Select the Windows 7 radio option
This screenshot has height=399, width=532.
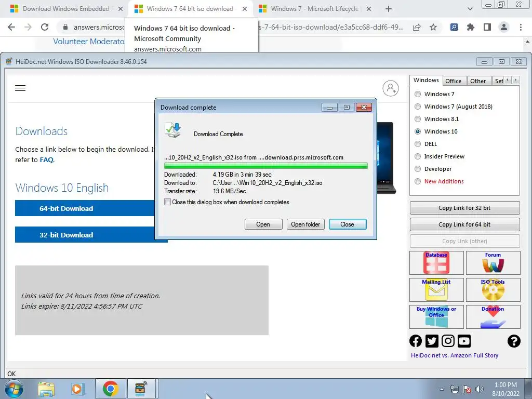pos(418,94)
